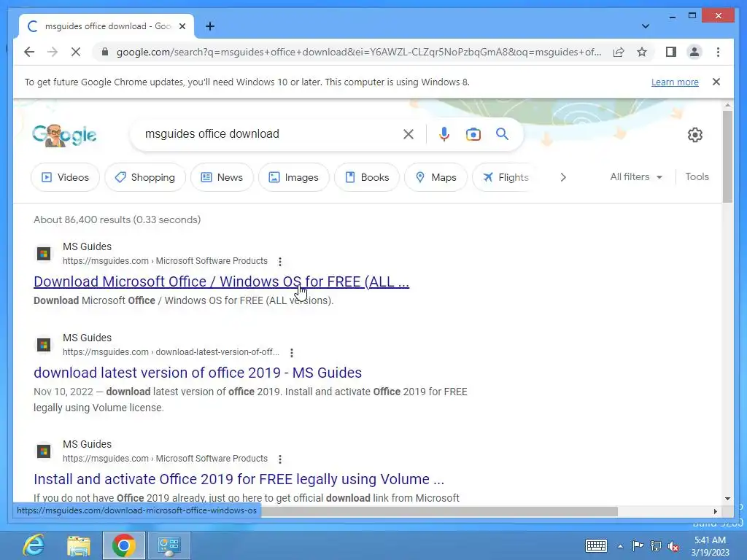Clear the search query text
This screenshot has height=560, width=747.
[x=409, y=134]
